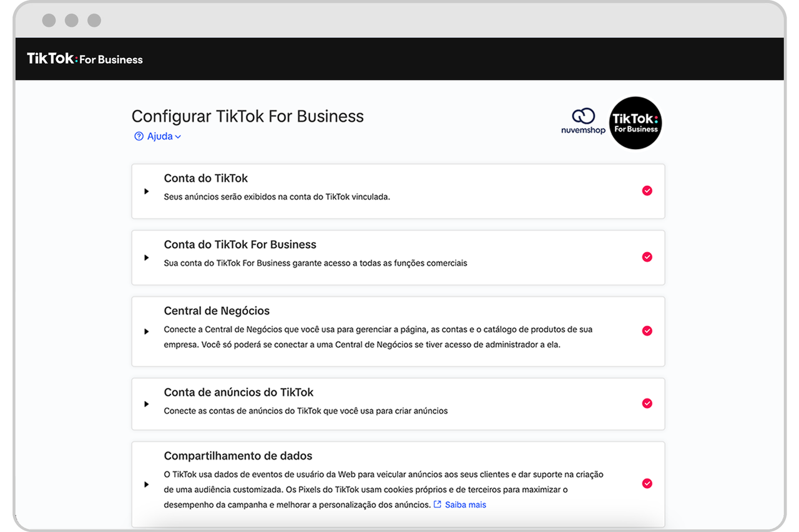Click the TikTok For Business header logo

coord(85,59)
